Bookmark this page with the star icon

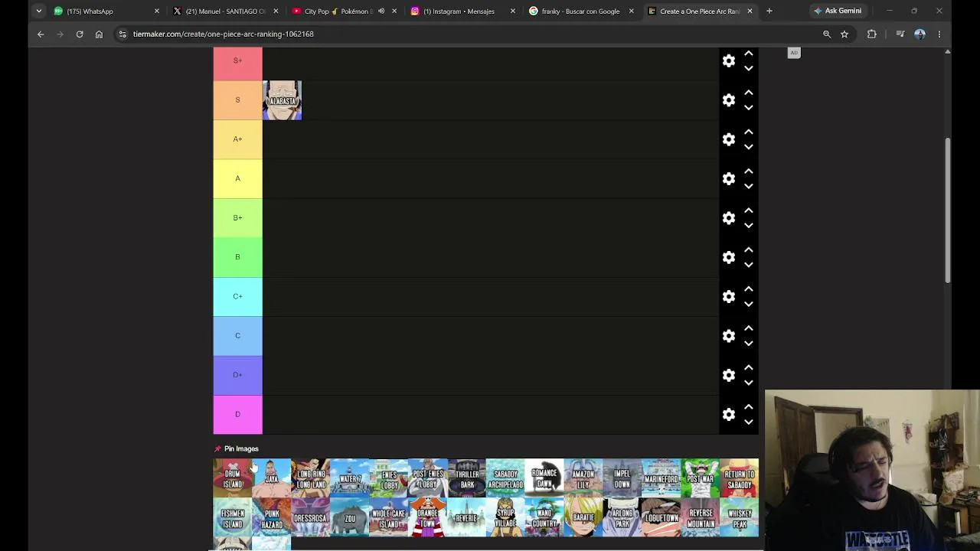844,34
